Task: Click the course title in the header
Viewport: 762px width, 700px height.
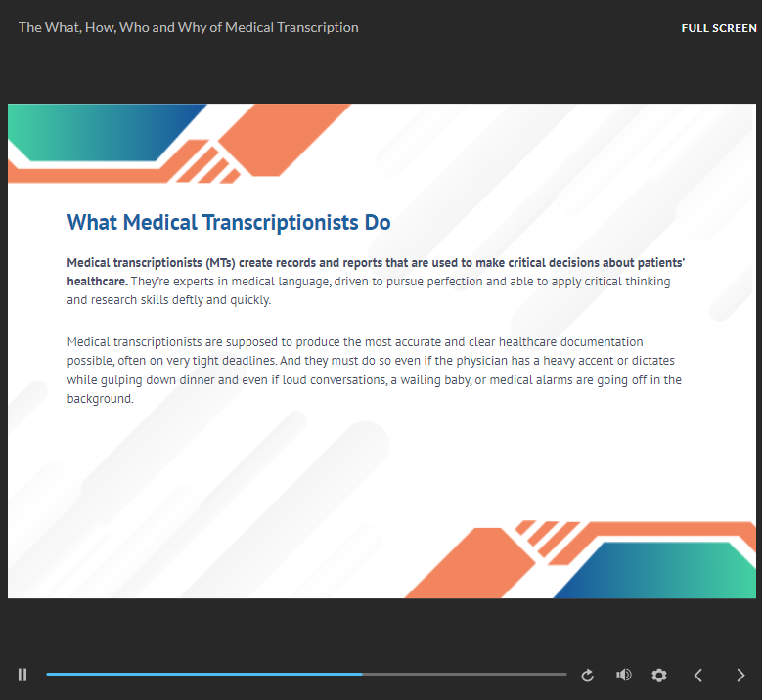Action: [x=188, y=27]
